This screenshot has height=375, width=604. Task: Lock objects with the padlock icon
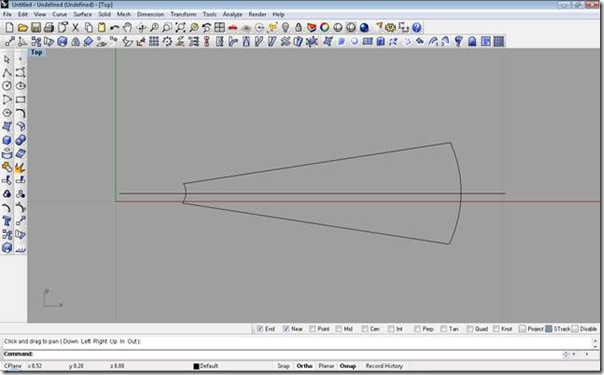click(x=299, y=27)
